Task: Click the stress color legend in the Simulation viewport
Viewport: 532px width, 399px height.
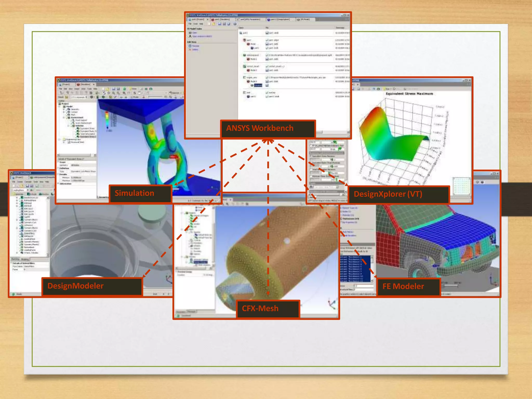Action: 107,120
